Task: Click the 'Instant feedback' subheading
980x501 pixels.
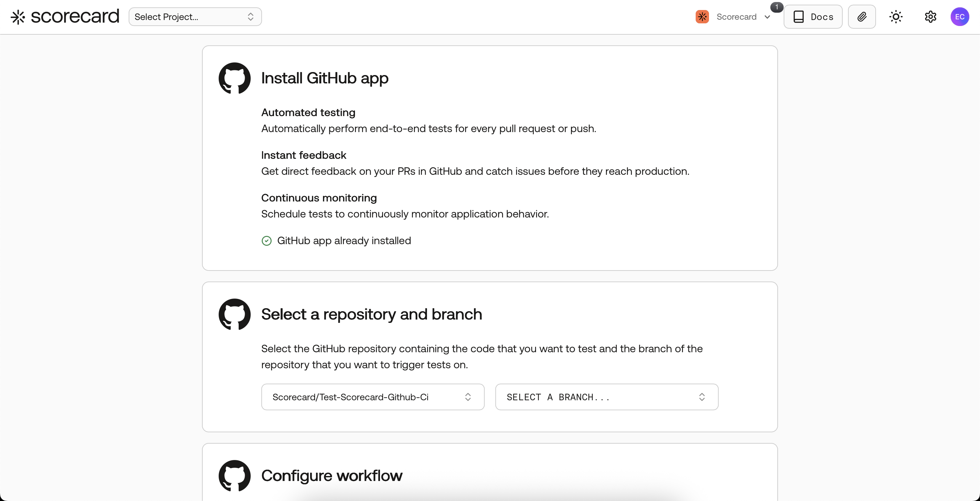Action: click(x=304, y=155)
